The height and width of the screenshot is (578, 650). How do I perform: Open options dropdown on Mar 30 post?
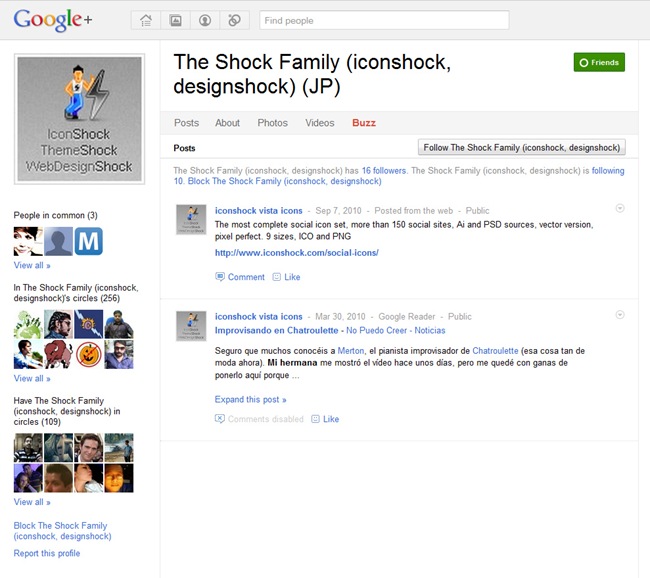[620, 315]
